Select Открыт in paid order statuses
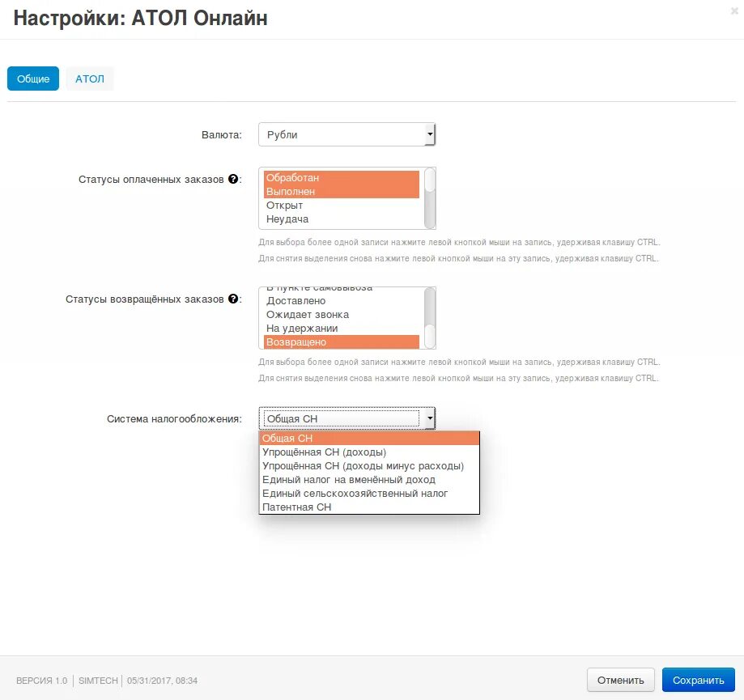 click(x=341, y=206)
